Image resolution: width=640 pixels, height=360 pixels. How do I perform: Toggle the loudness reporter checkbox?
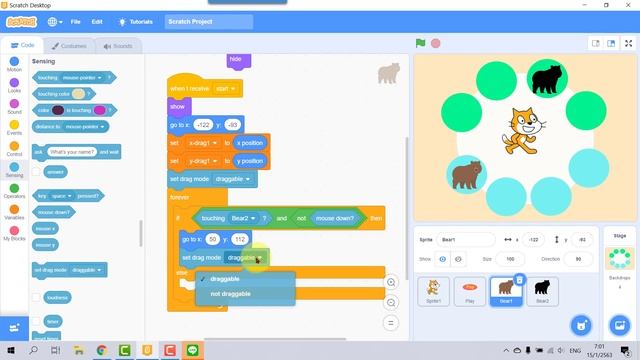pos(36,297)
